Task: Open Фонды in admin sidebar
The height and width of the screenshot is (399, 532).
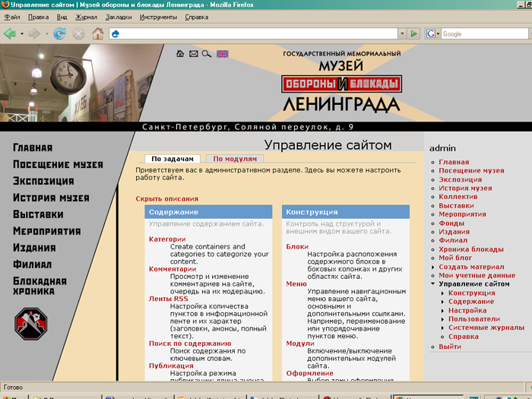Action: (451, 223)
